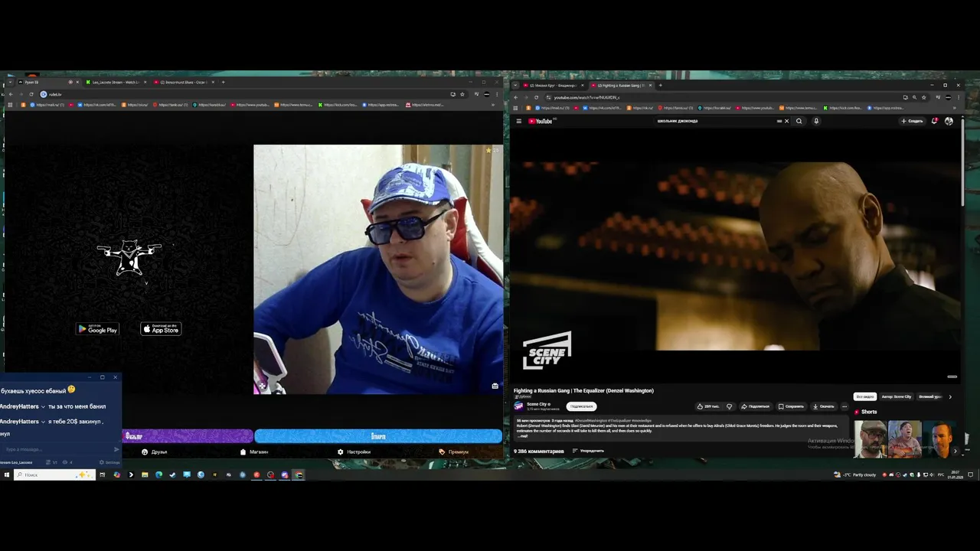Select the 'Автор: Scene City' filter chip
This screenshot has width=980, height=551.
897,396
